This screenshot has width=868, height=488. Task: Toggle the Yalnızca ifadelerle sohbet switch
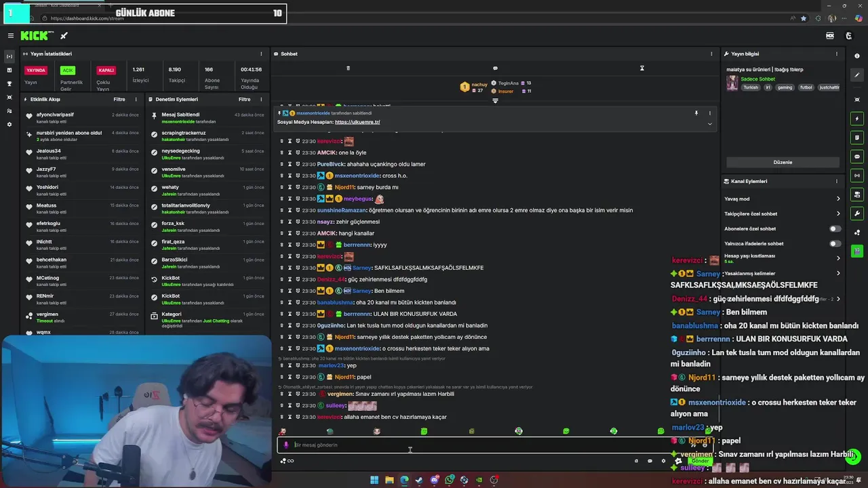(835, 244)
